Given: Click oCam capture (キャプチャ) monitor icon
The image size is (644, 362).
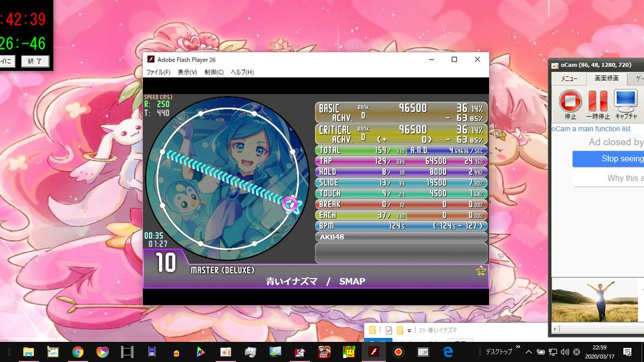Looking at the screenshot, I should (625, 101).
